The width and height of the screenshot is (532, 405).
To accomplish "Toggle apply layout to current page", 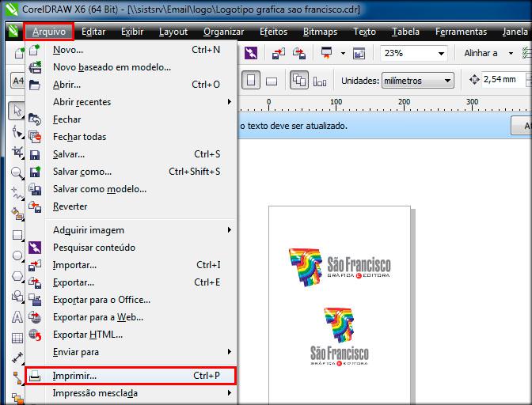I will pos(320,81).
